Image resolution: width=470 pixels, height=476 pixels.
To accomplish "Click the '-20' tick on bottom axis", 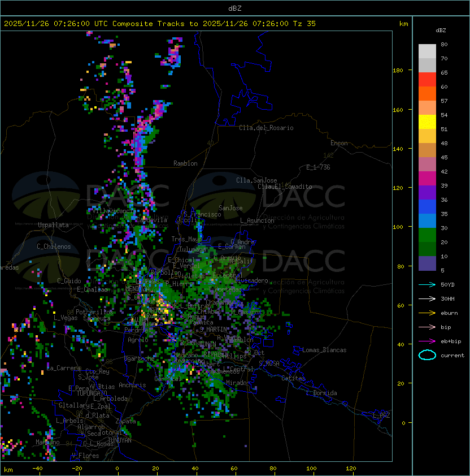I will point(77,469).
